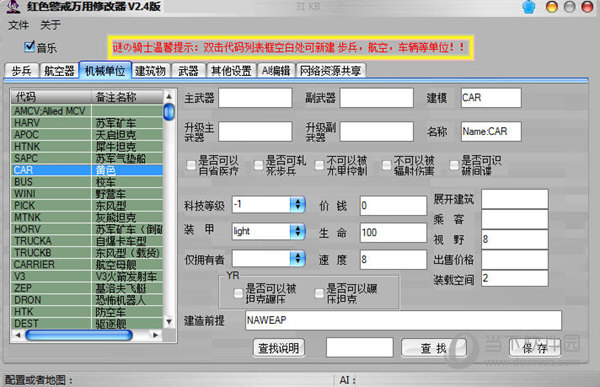Enable 是否可以被坦克碾压 checkbox
Viewport: 600px width, 387px height.
point(238,294)
